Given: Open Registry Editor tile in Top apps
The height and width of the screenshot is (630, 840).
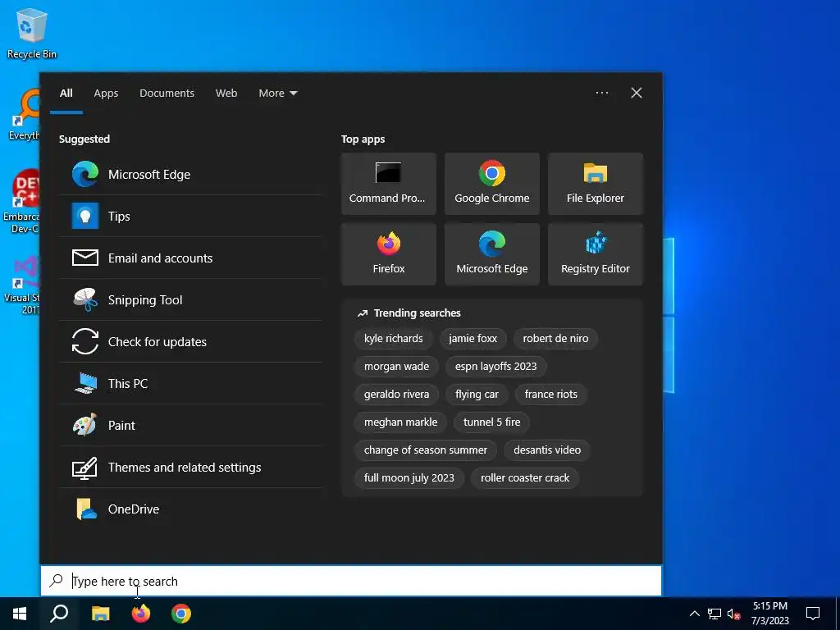Looking at the screenshot, I should point(596,254).
